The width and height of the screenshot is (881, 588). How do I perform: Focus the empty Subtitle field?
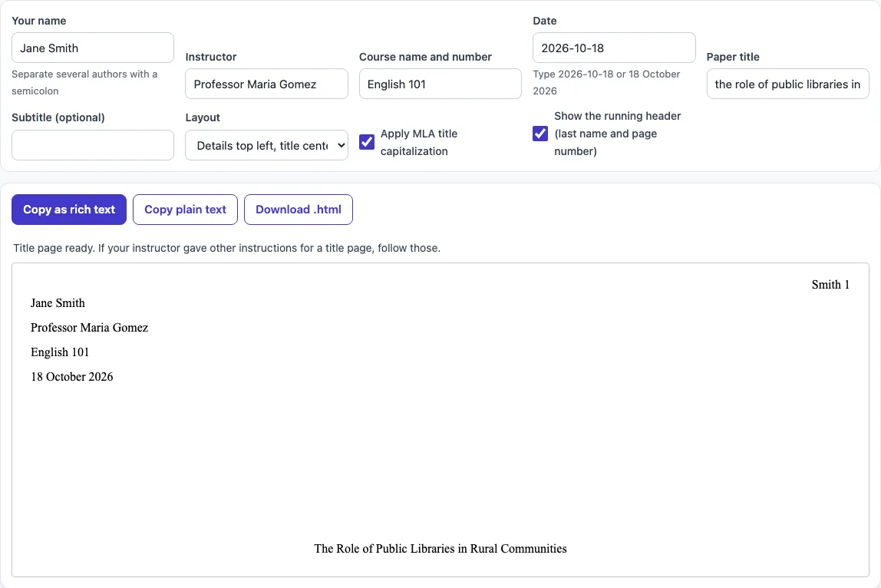[x=93, y=145]
